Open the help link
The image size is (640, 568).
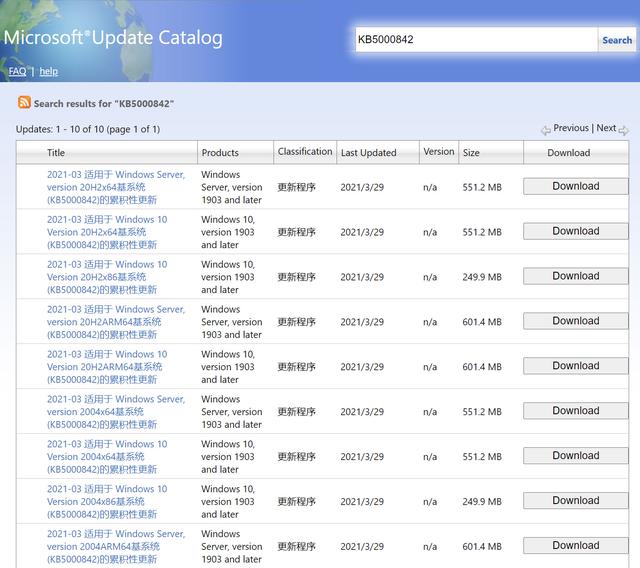point(48,71)
